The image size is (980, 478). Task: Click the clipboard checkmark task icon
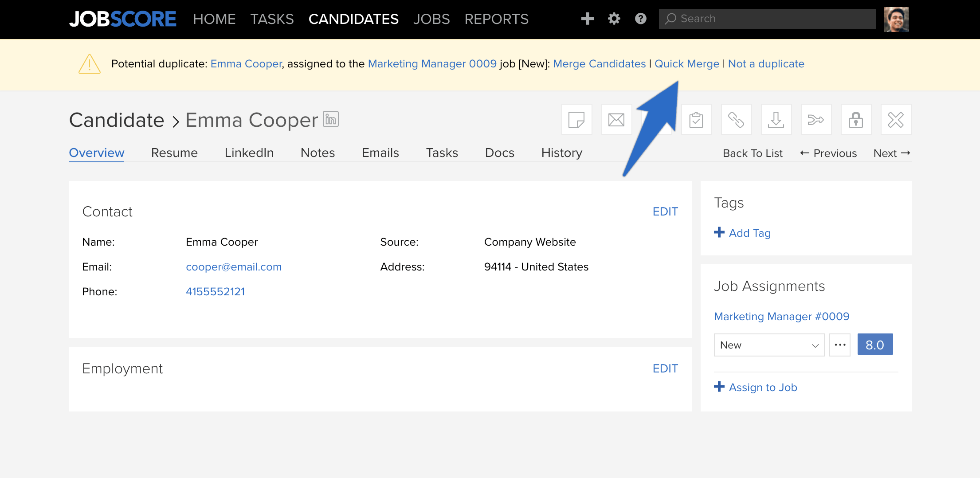(x=696, y=120)
